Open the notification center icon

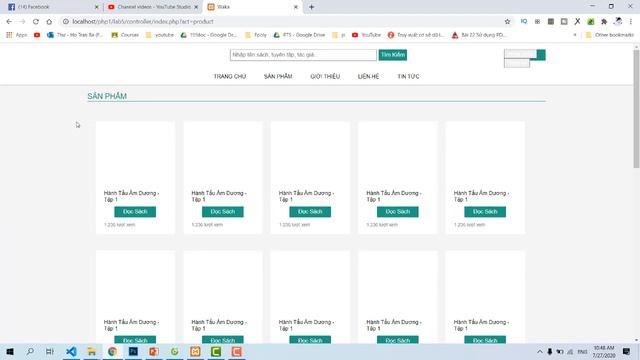tap(627, 351)
